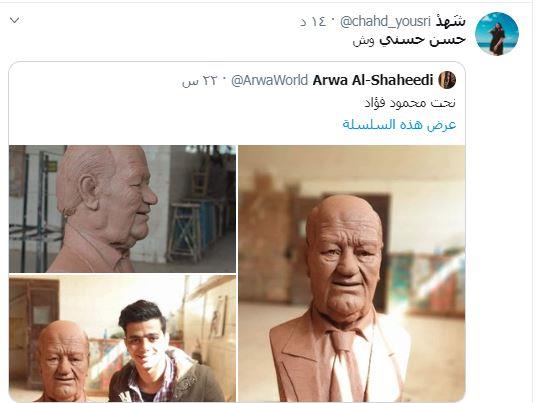Open quoted text نحت محمود فؤاد
Viewport: 535px width, 403px height.
[410, 102]
